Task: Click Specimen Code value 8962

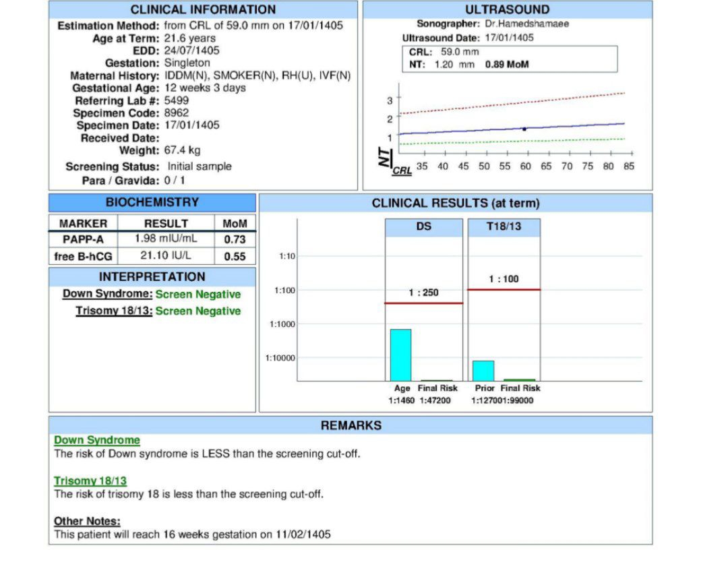Action: (177, 113)
